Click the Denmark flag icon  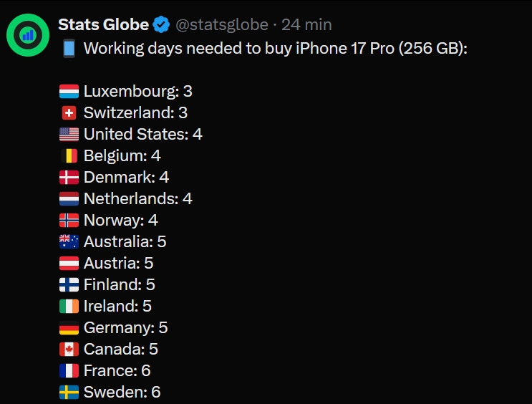point(69,178)
